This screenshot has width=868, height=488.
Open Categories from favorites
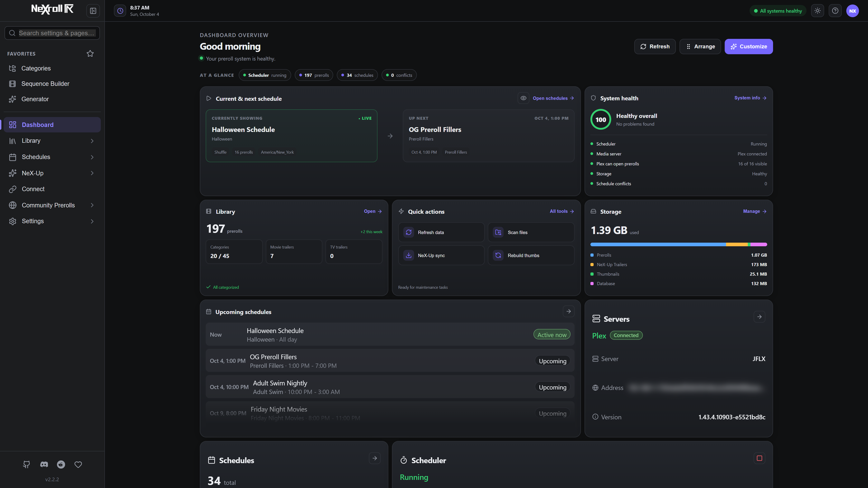click(x=52, y=68)
